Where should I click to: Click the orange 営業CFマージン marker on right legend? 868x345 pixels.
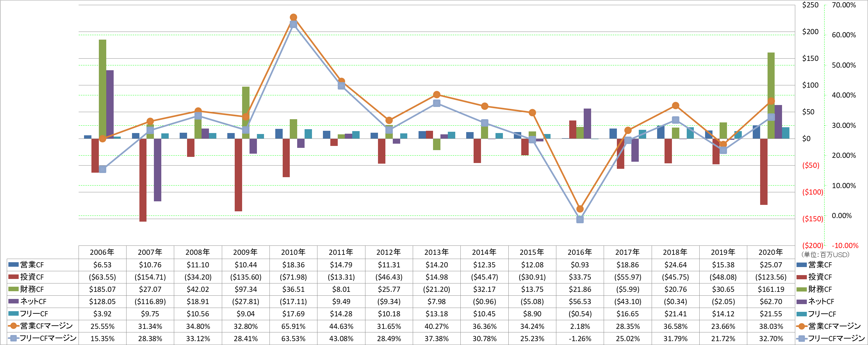point(802,326)
